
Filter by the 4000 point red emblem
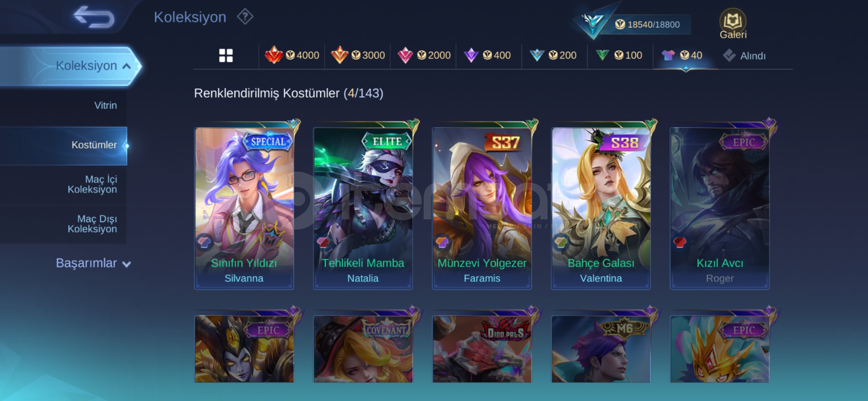click(292, 55)
